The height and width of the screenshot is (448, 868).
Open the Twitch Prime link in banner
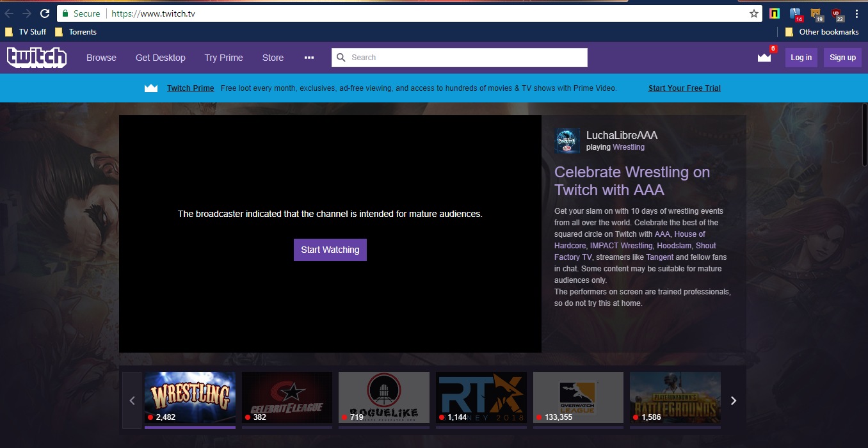pyautogui.click(x=191, y=88)
